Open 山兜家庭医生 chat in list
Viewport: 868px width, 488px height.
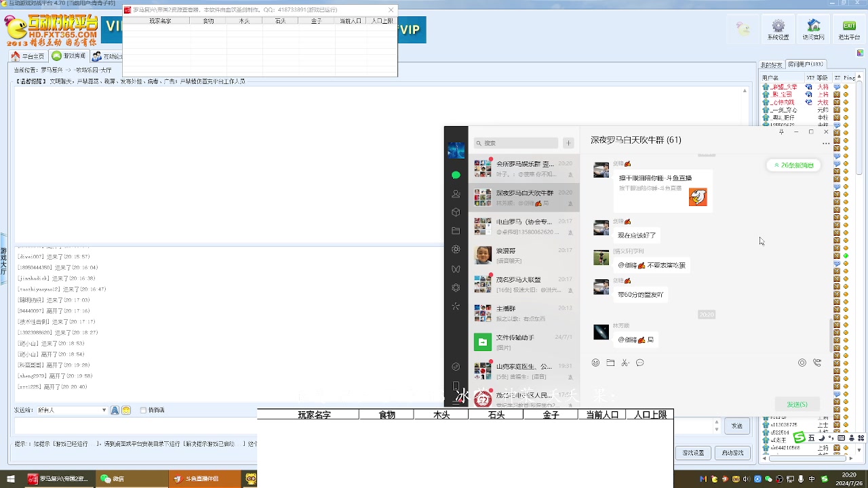click(526, 371)
